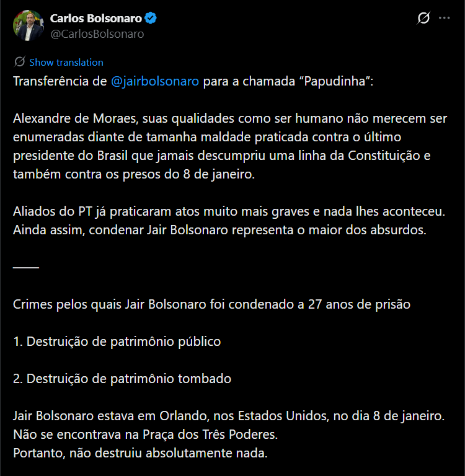Click the line mentioning Praça dos Três Poderes
Image resolution: width=465 pixels, height=476 pixels.
146,434
